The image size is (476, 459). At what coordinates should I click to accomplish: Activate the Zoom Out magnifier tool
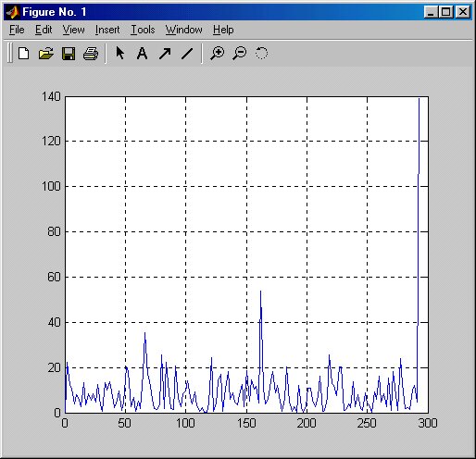[240, 54]
